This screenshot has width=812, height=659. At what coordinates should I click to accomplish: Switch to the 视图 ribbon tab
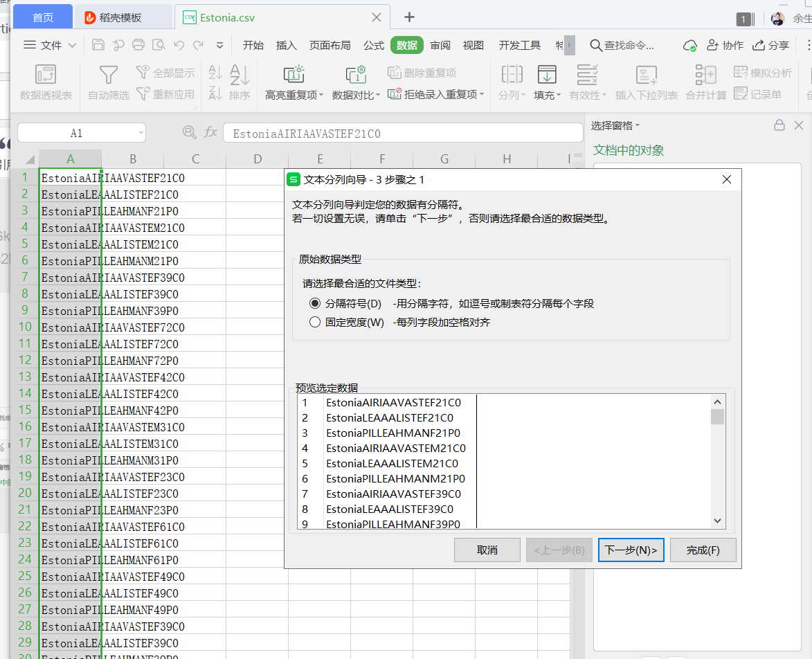point(473,46)
